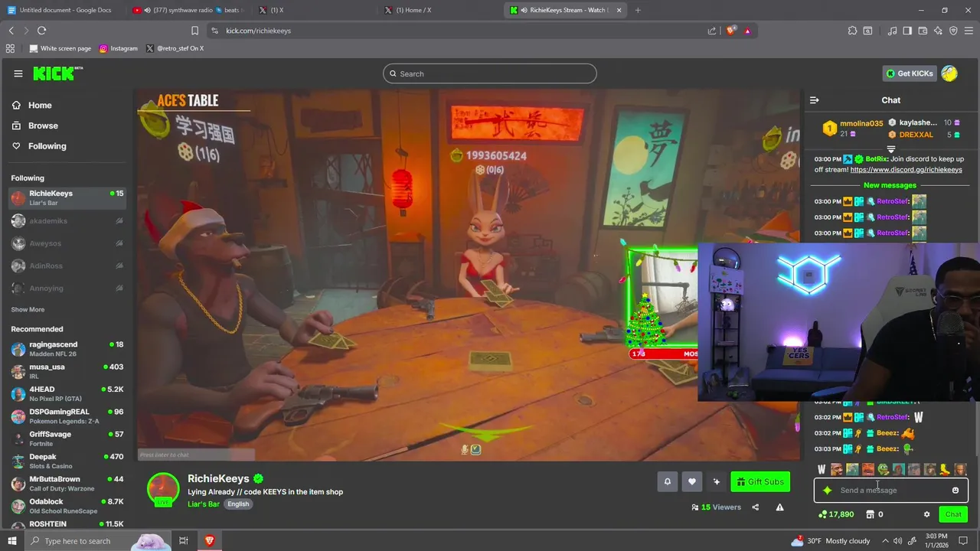Viewport: 980px width, 551px height.
Task: Open the offline akademiks channel
Action: pyautogui.click(x=67, y=221)
